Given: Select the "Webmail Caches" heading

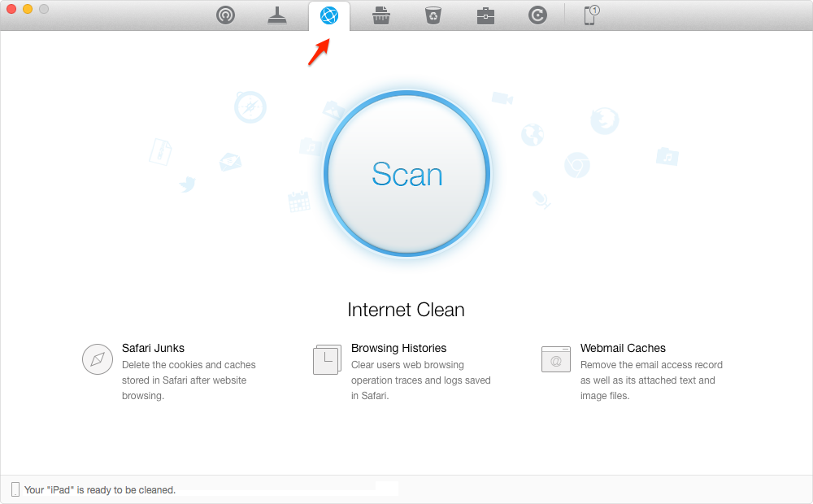Looking at the screenshot, I should 623,348.
